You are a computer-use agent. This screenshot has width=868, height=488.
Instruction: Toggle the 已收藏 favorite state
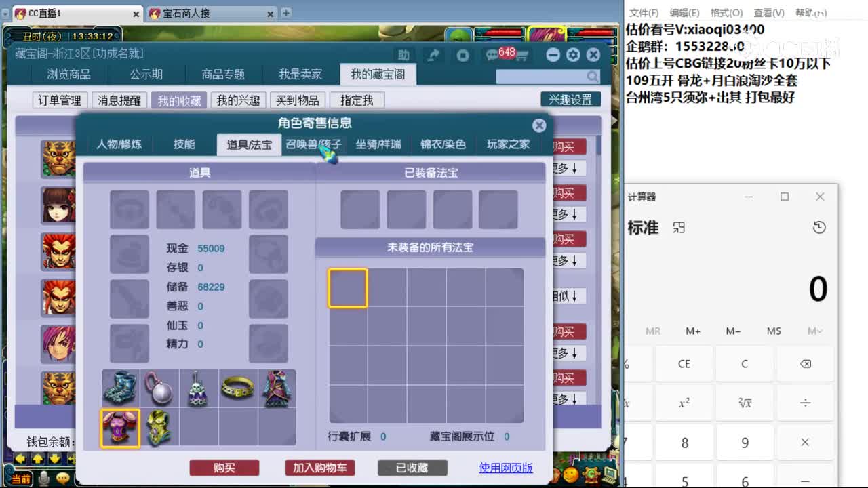[x=412, y=468]
